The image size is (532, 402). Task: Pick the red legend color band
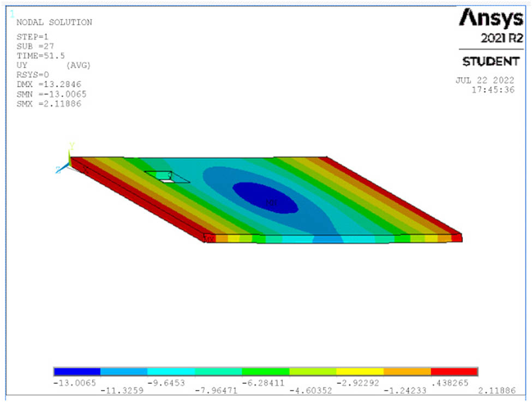click(454, 372)
